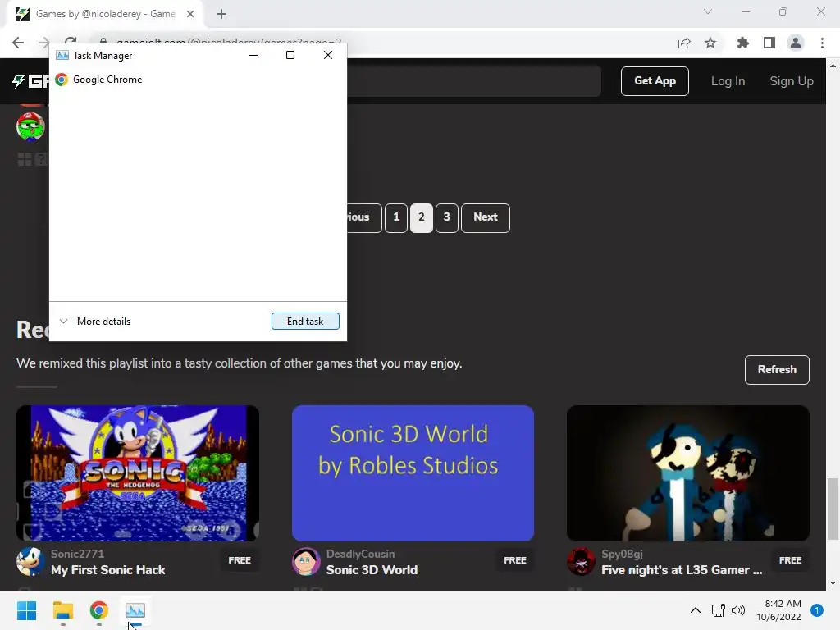
Task: Click the Game Jolt logo
Action: click(x=30, y=81)
